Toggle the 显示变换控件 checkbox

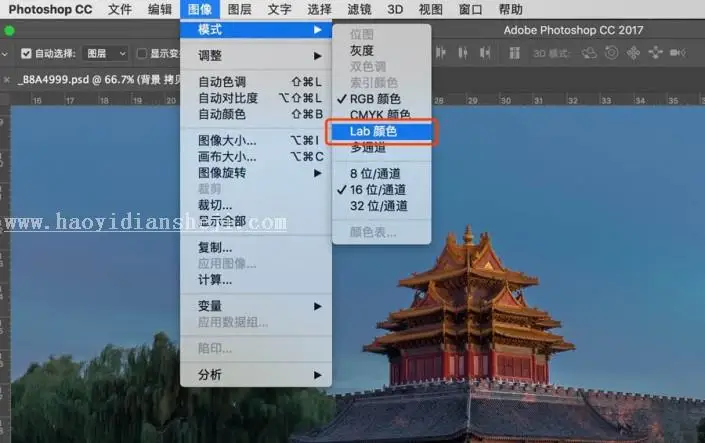[x=142, y=54]
